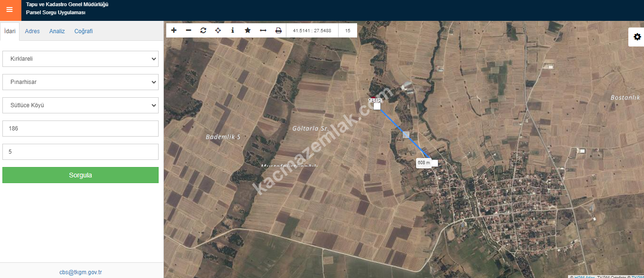Image resolution: width=644 pixels, height=278 pixels.
Task: Switch to the Adres tab
Action: (x=32, y=31)
